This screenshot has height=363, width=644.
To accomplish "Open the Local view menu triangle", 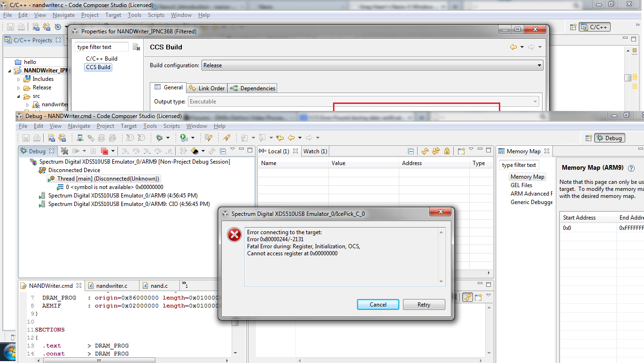I will pyautogui.click(x=471, y=150).
